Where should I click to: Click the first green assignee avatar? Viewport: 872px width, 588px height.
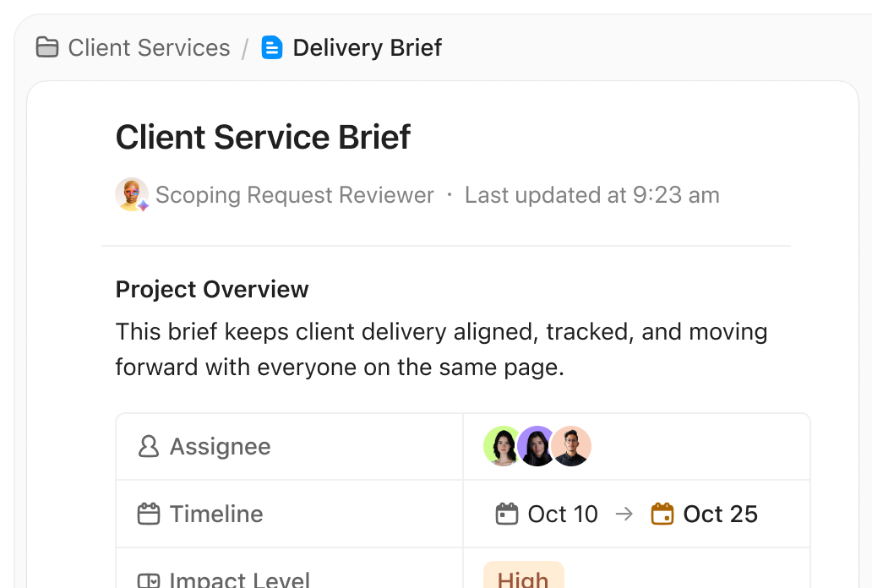pyautogui.click(x=500, y=446)
